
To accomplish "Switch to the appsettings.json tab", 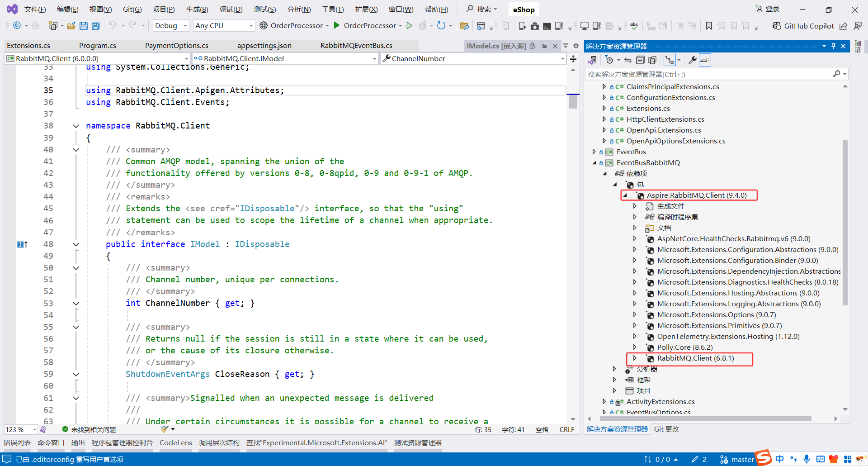I will pyautogui.click(x=264, y=46).
